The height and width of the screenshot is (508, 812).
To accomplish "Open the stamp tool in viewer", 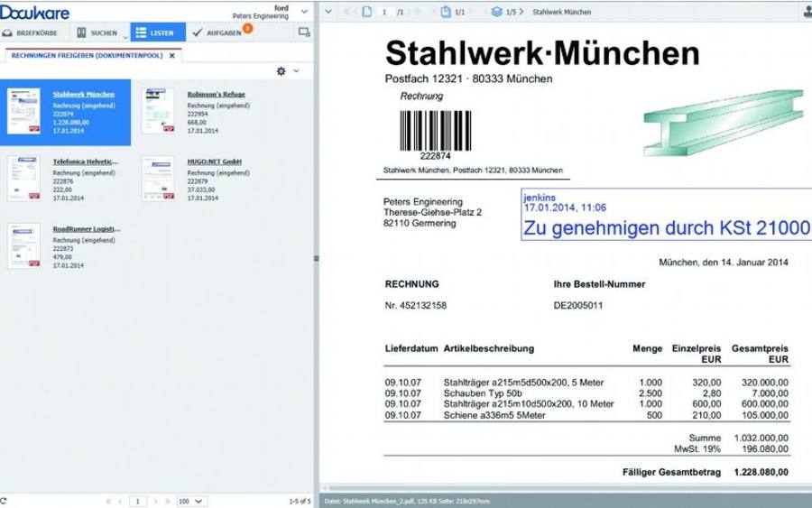I will click(x=807, y=13).
